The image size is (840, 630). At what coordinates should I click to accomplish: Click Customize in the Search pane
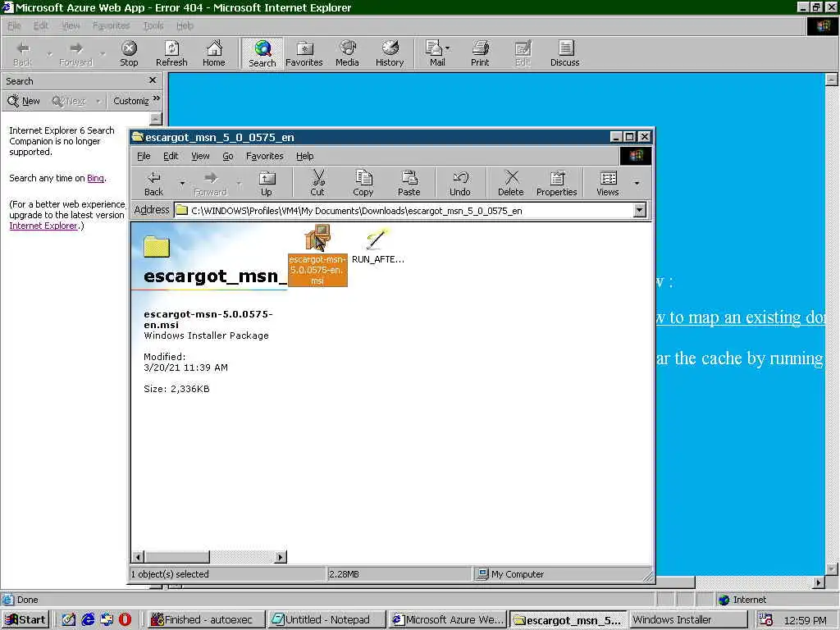[130, 101]
